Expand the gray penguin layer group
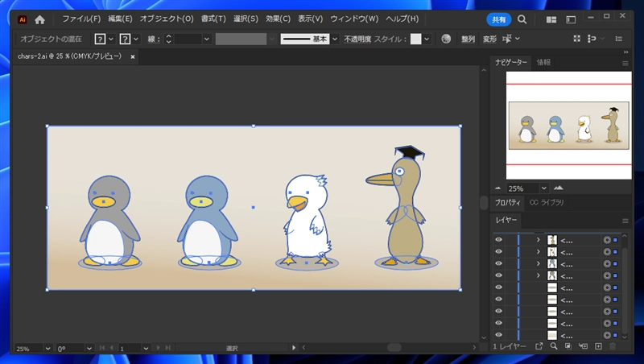644x364 pixels. pyautogui.click(x=539, y=275)
